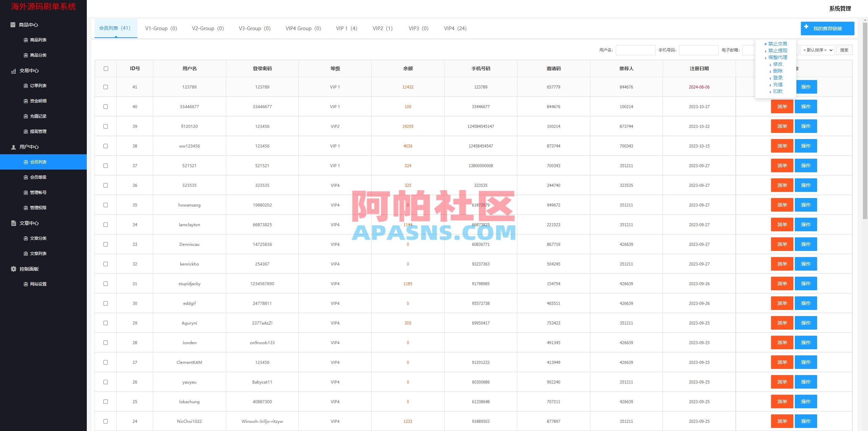The image size is (868, 431).
Task: Check the select-all checkbox in the table header
Action: [x=106, y=68]
